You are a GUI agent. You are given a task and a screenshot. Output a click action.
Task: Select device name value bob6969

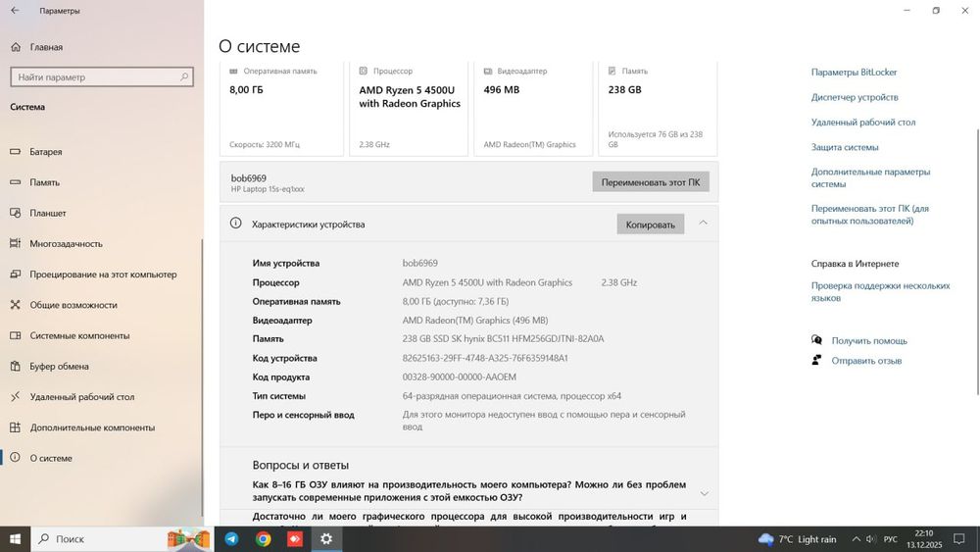(420, 263)
